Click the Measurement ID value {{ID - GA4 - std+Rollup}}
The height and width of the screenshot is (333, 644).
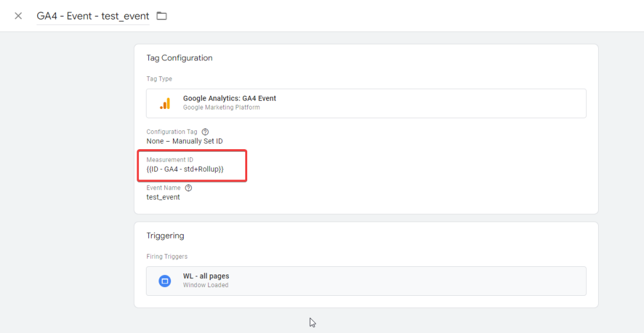click(x=185, y=169)
